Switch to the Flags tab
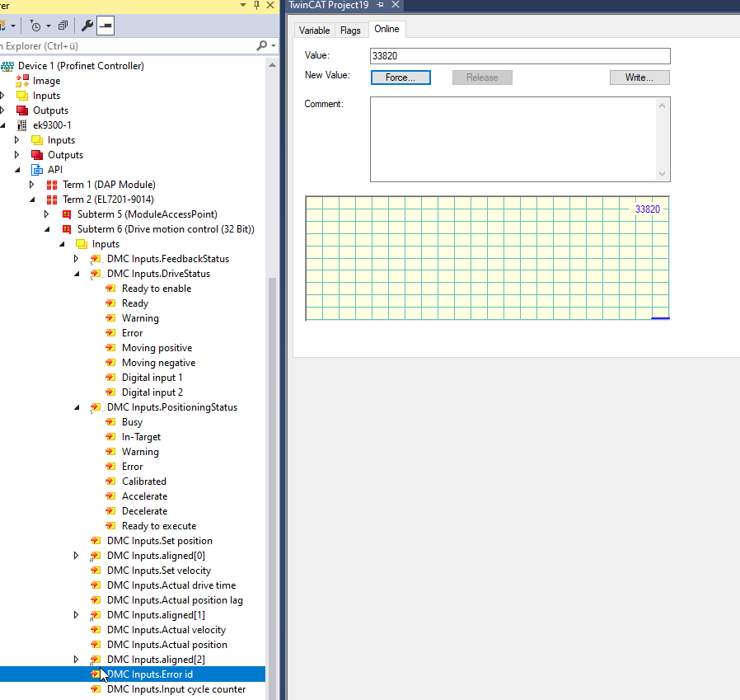 (x=350, y=31)
